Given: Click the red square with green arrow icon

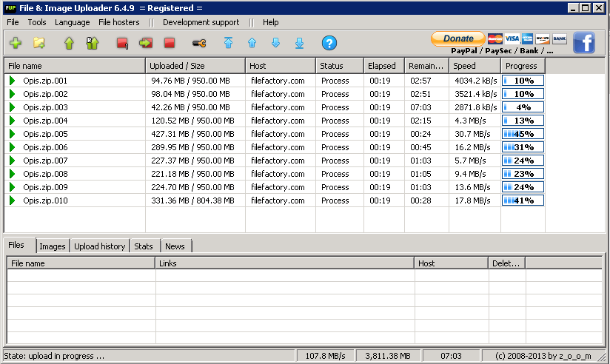Looking at the screenshot, I should [x=146, y=43].
